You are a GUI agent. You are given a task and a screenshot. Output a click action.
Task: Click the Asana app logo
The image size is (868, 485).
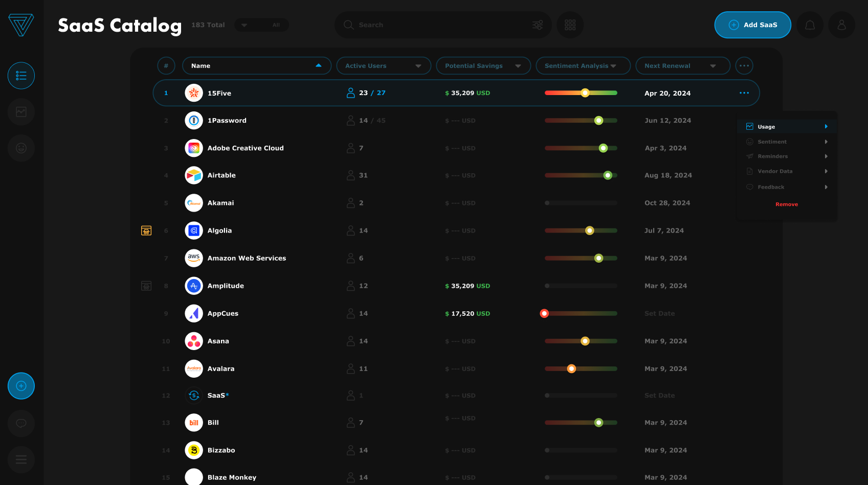tap(194, 341)
